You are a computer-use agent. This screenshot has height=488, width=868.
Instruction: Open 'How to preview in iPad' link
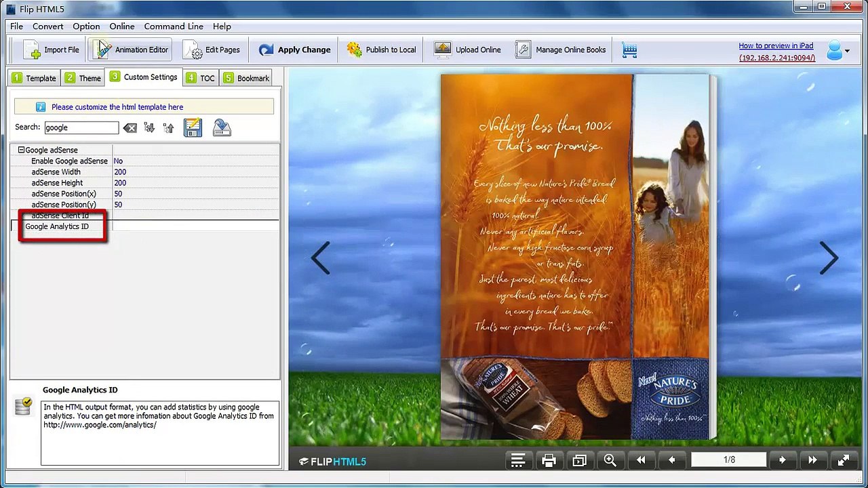coord(776,45)
